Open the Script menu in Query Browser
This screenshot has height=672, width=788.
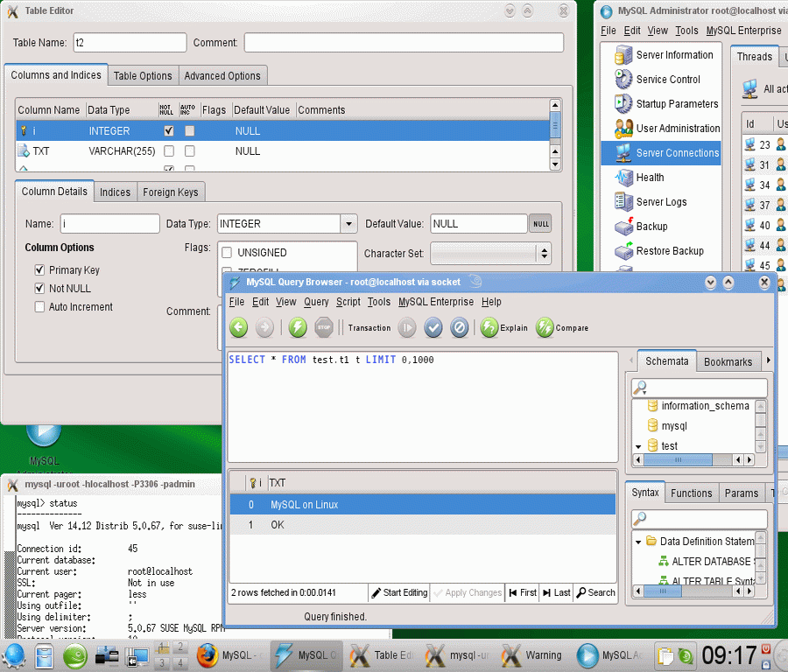point(348,302)
